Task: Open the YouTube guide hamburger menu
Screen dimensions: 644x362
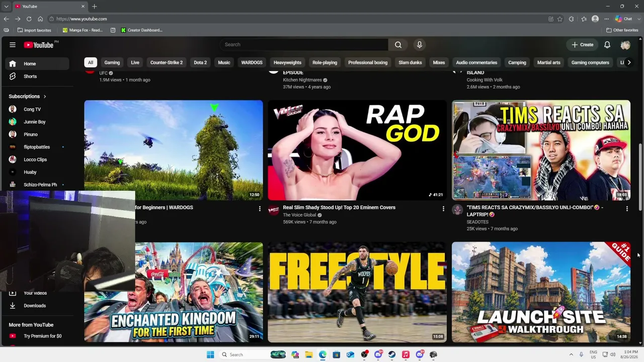Action: [13, 45]
